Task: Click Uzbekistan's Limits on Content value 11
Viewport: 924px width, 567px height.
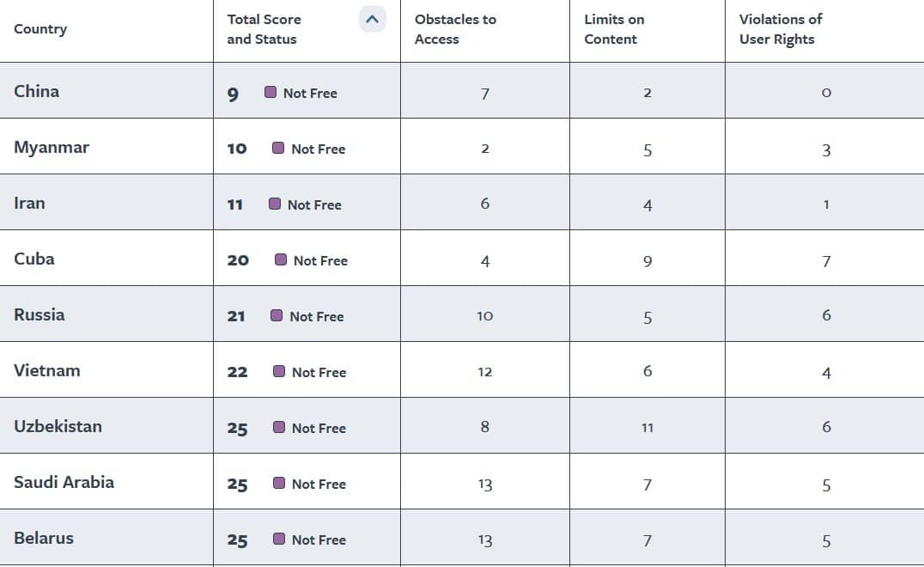Action: tap(647, 428)
